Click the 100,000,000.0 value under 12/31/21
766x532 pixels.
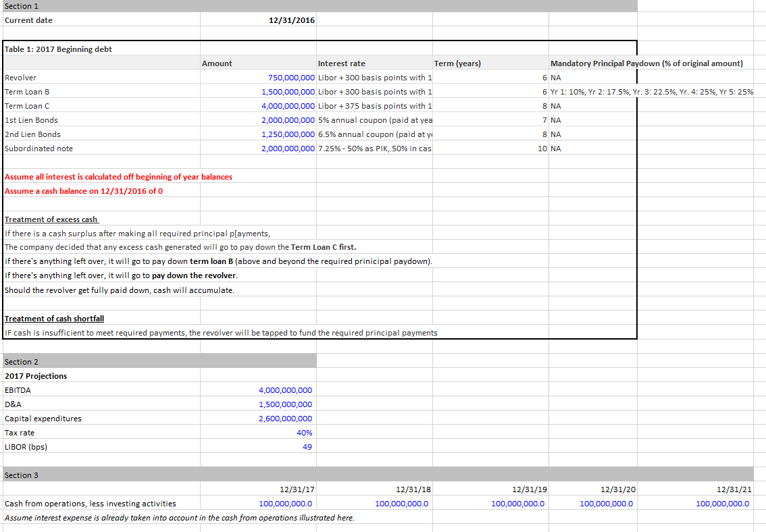723,503
